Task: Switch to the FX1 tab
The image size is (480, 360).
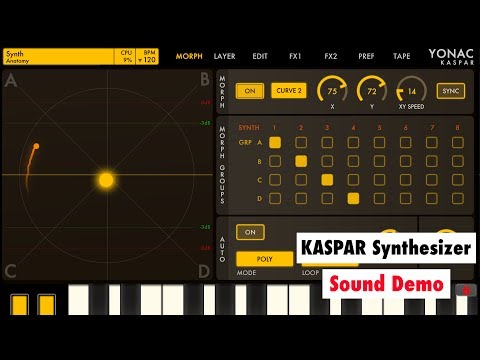Action: click(295, 56)
